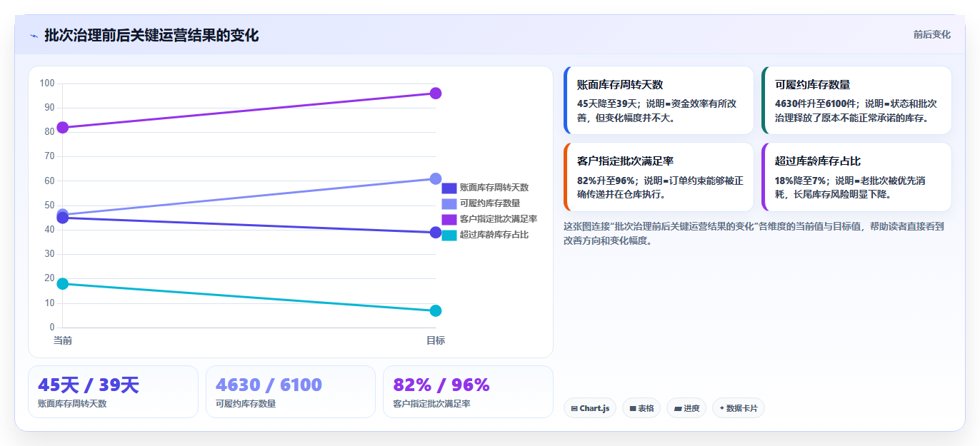The width and height of the screenshot is (980, 446).
Task: Click the title 批次治理前后关键运营结果的变化
Action: (151, 35)
